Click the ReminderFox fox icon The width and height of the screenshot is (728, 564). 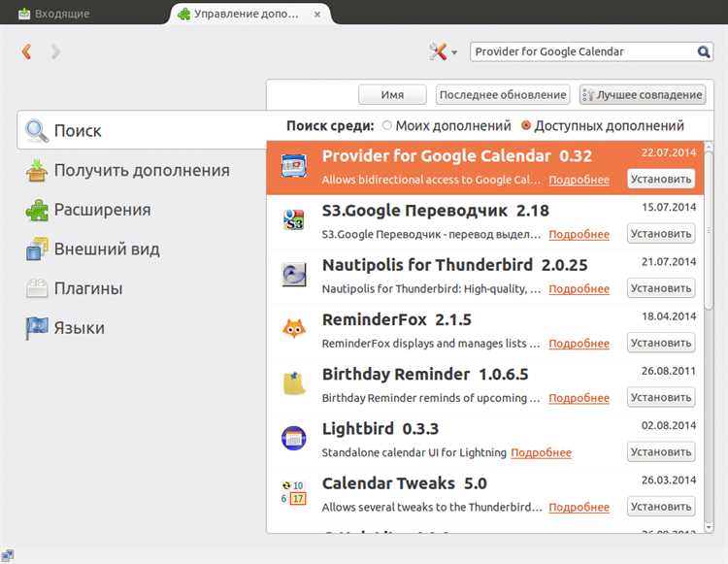coord(293,329)
